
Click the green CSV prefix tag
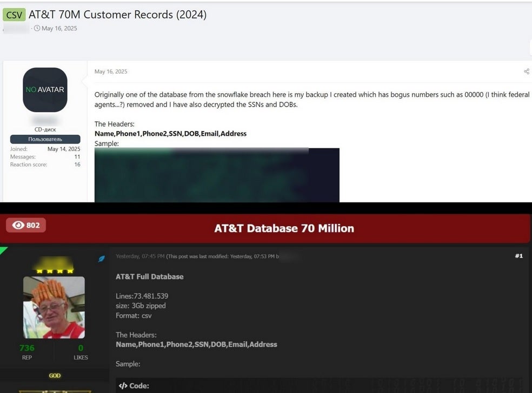[x=14, y=15]
